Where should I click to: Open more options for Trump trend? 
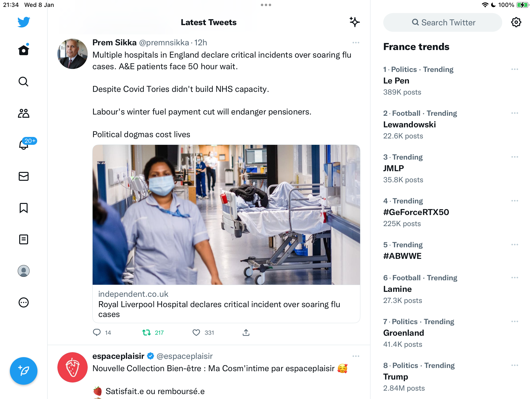[x=515, y=365]
